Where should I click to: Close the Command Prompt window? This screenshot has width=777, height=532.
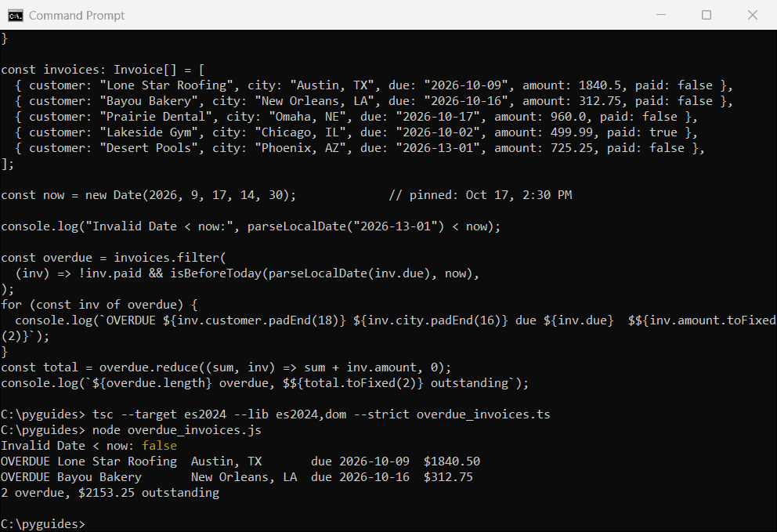tap(752, 16)
